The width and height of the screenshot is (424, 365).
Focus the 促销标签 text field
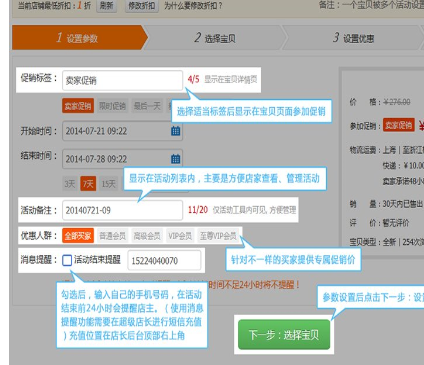pos(122,80)
